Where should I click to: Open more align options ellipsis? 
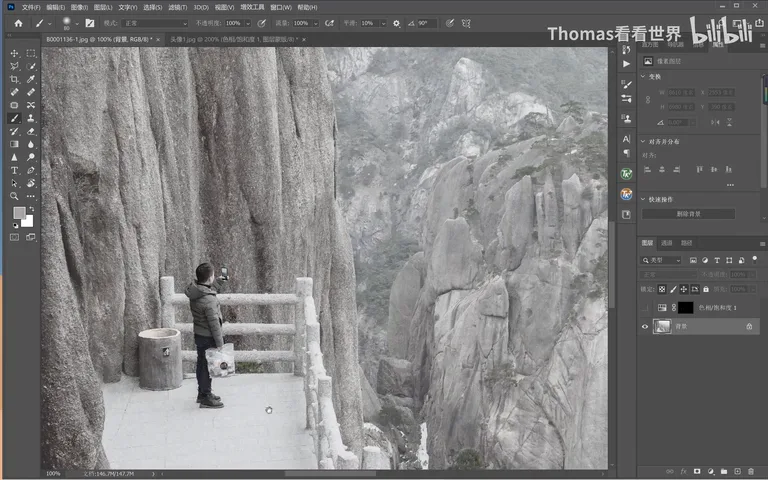[730, 185]
